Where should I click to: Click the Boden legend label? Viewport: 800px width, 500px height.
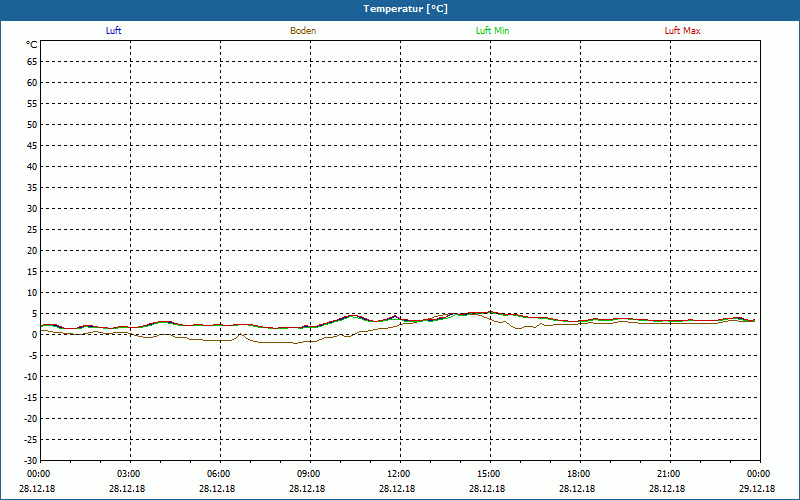coord(303,31)
